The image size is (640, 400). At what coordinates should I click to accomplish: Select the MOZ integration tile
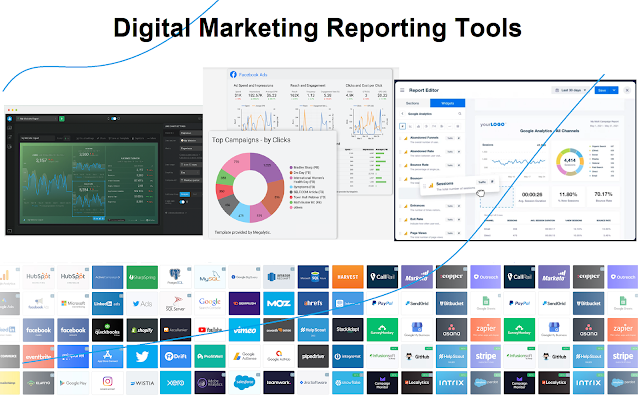click(278, 303)
